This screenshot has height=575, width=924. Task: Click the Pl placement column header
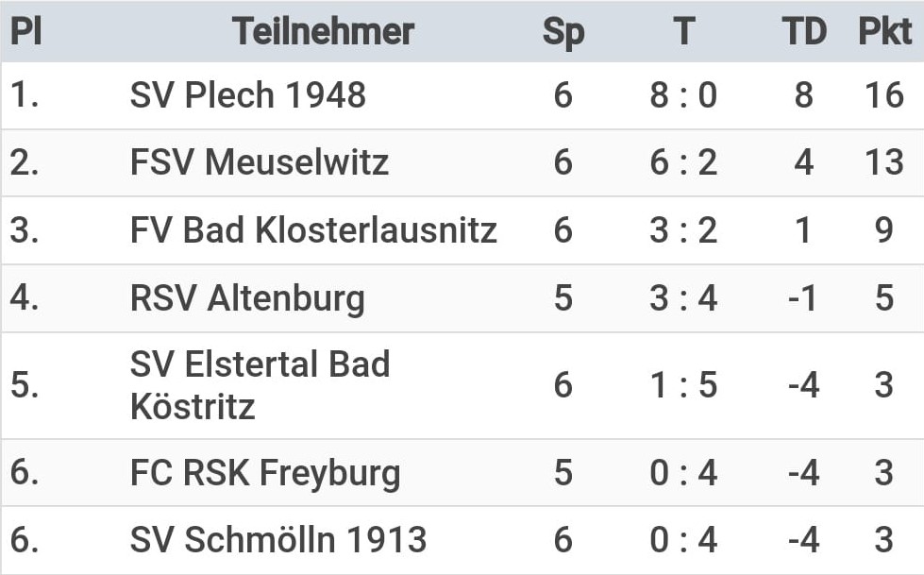pos(25,31)
